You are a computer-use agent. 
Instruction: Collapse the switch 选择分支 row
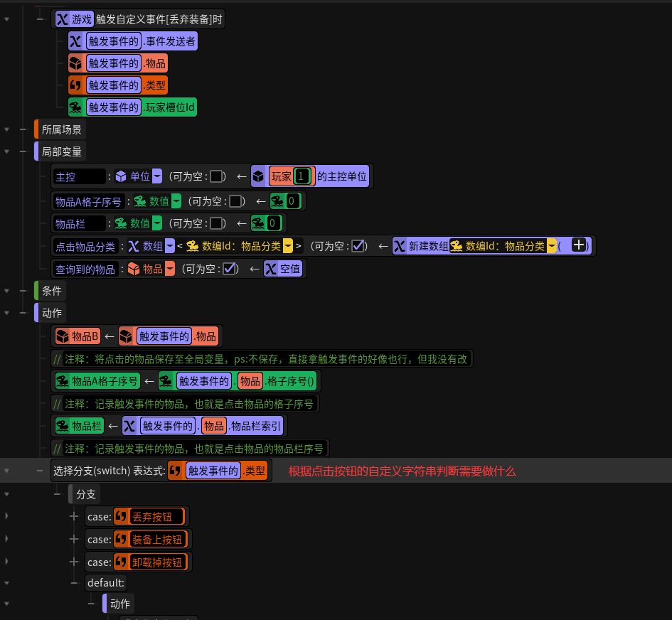tap(39, 471)
